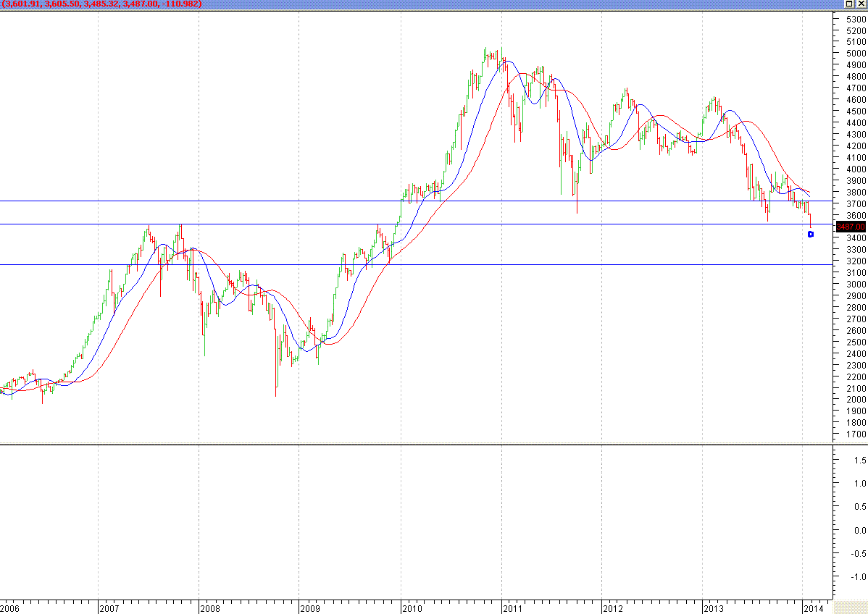The height and width of the screenshot is (614, 868).
Task: Click the 2013 year label on time axis
Action: click(714, 609)
